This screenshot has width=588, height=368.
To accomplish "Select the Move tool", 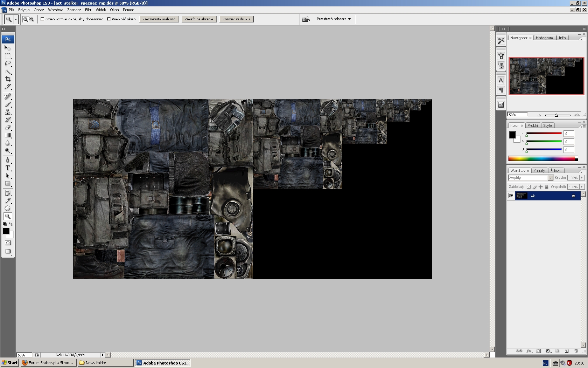I will [7, 48].
